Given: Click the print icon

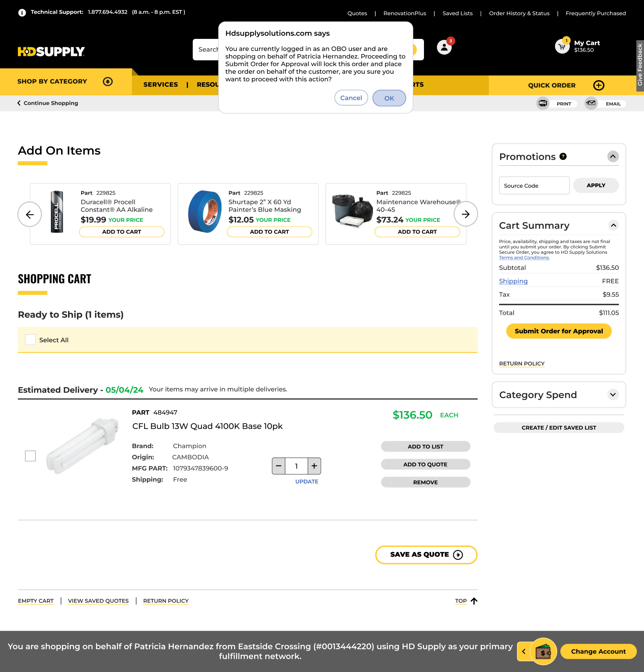Looking at the screenshot, I should [543, 103].
